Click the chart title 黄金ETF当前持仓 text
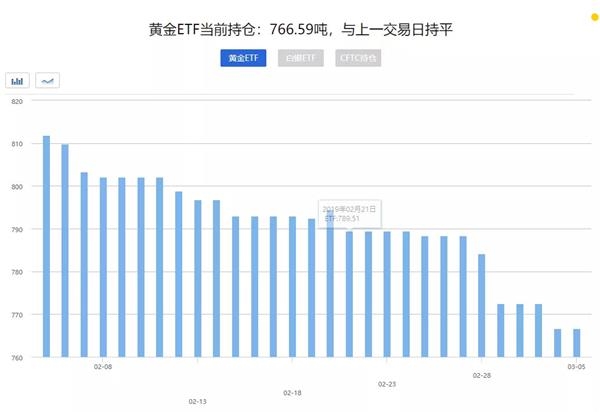The image size is (600, 412). coord(202,29)
